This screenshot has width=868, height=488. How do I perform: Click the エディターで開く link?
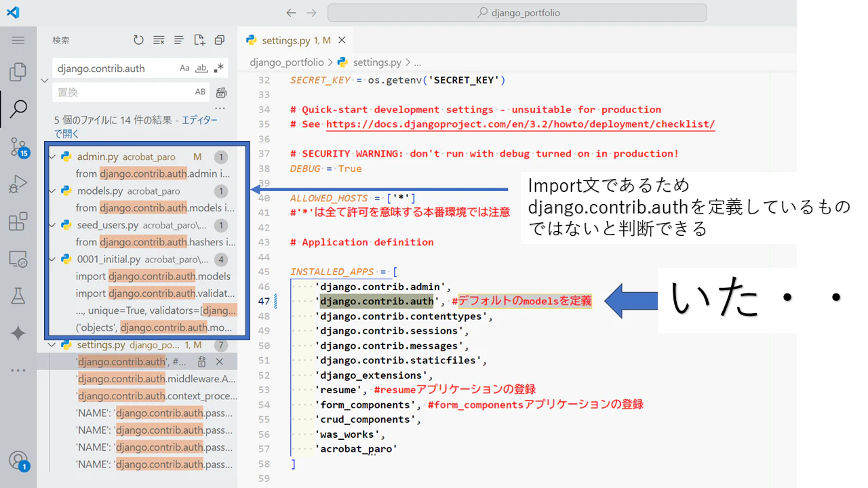coord(136,127)
